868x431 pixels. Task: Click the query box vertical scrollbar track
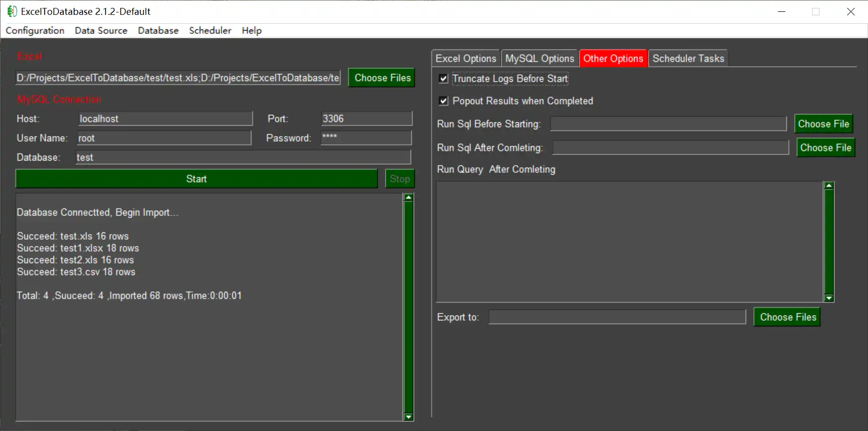click(829, 242)
